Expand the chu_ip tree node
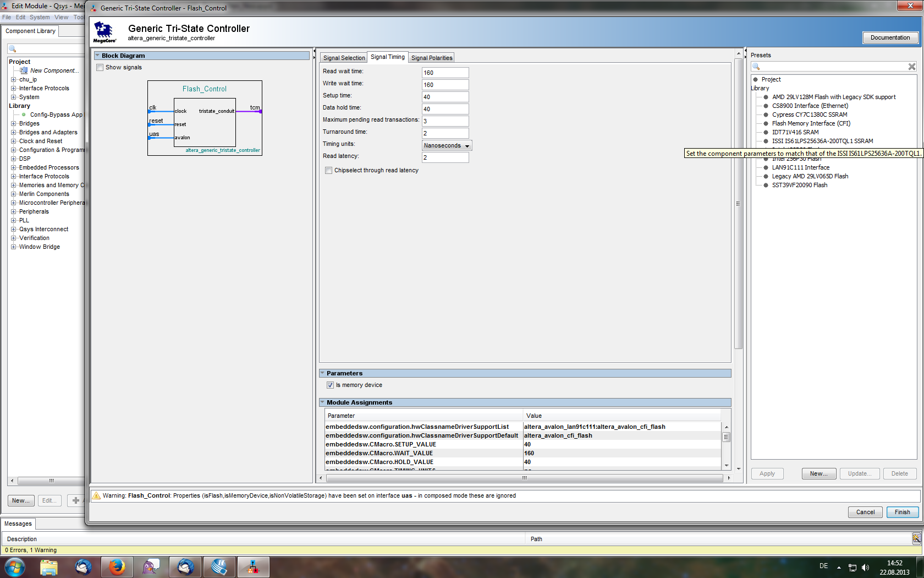924x578 pixels. (x=14, y=79)
